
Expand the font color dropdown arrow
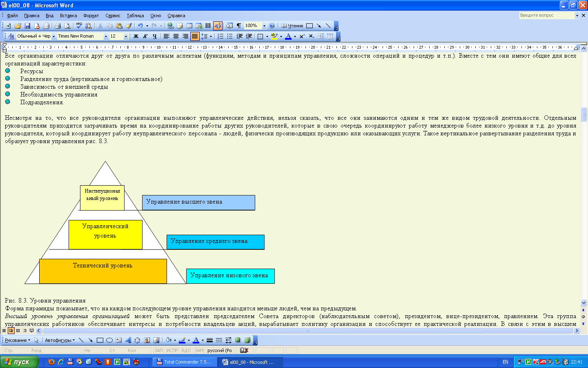pyautogui.click(x=295, y=36)
